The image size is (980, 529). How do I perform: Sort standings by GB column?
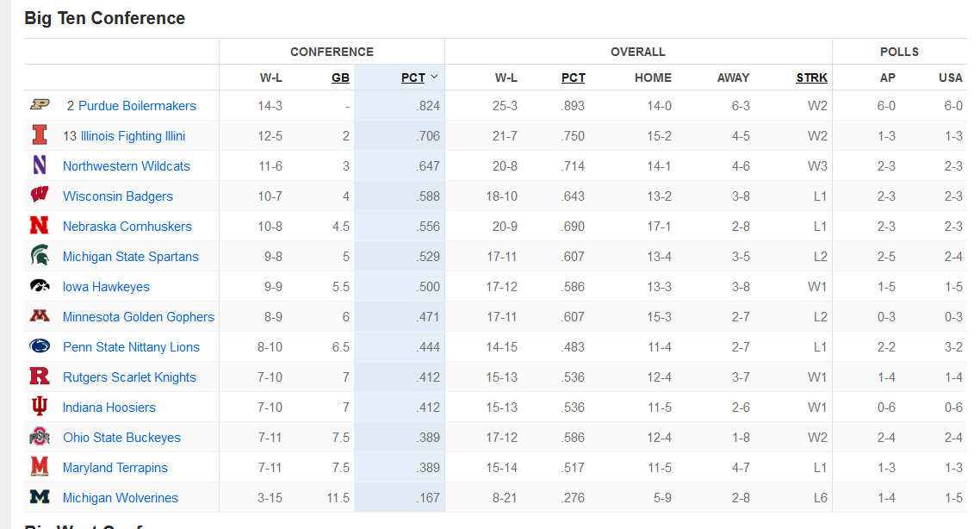click(x=340, y=78)
